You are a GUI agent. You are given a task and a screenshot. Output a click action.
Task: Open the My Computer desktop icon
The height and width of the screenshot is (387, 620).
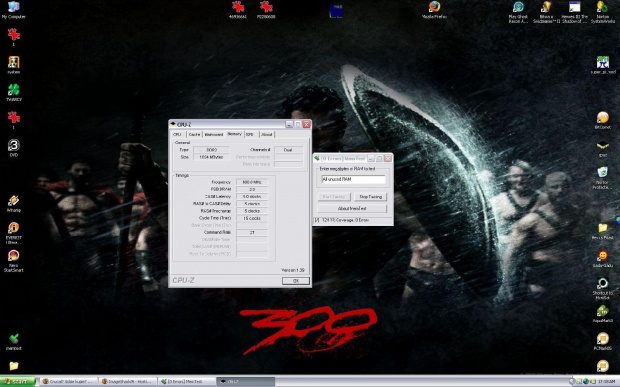tap(13, 10)
